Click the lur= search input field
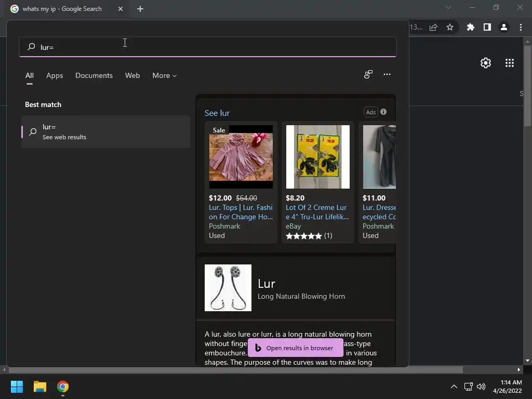Image resolution: width=532 pixels, height=399 pixels. click(x=208, y=47)
